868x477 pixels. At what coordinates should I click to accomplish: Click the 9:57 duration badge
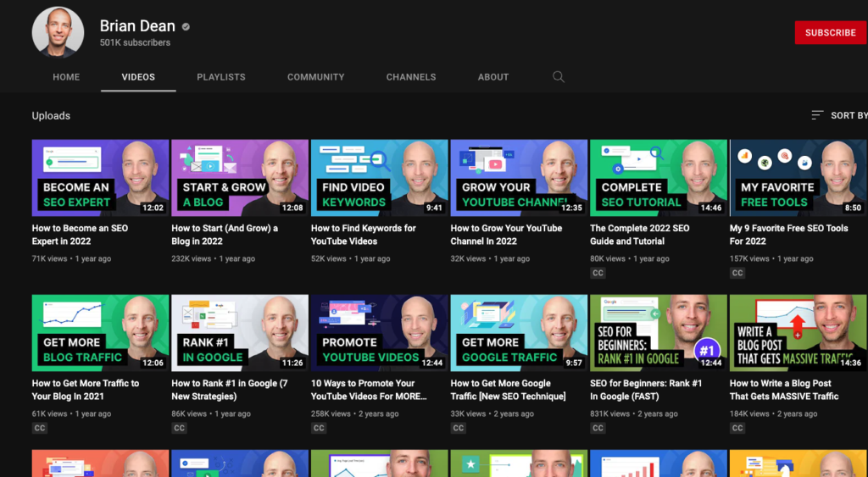[574, 363]
